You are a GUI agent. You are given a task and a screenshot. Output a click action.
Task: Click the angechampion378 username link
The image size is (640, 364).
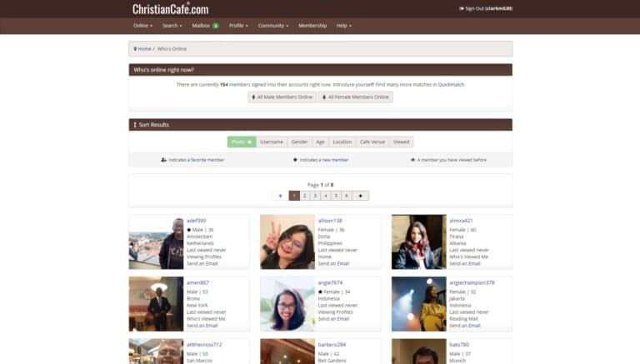pos(472,283)
